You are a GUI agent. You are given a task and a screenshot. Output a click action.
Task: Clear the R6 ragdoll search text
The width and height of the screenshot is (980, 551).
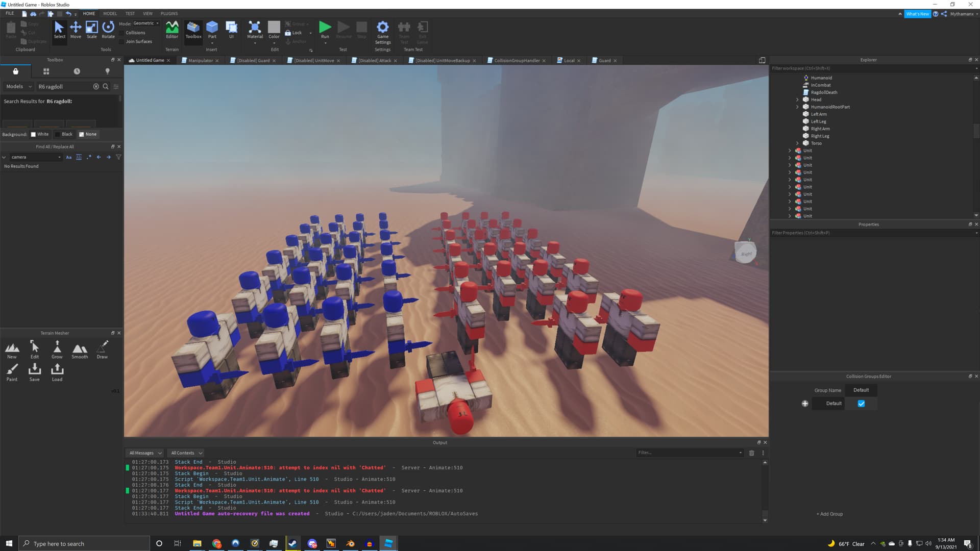pyautogui.click(x=96, y=87)
